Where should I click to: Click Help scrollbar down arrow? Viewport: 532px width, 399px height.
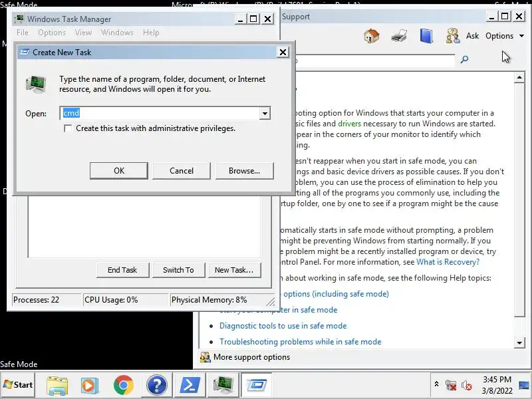point(519,342)
